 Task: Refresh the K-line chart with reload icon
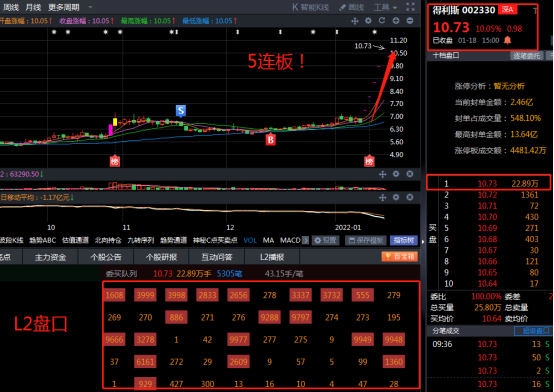tap(382, 21)
